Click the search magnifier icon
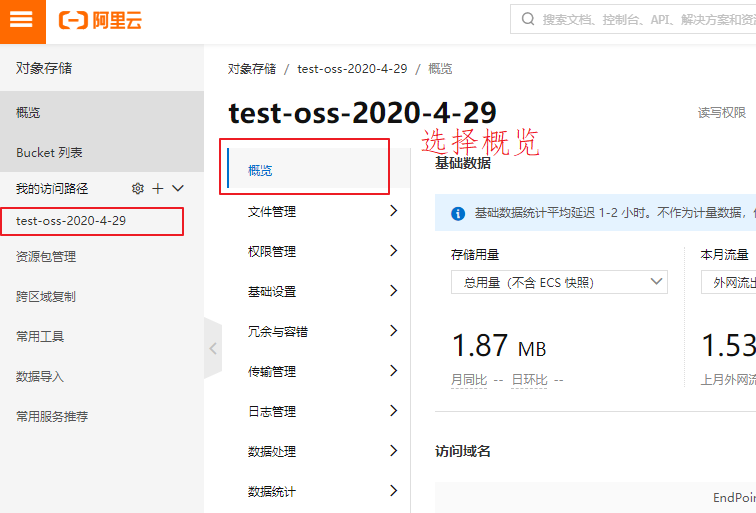 click(x=528, y=19)
